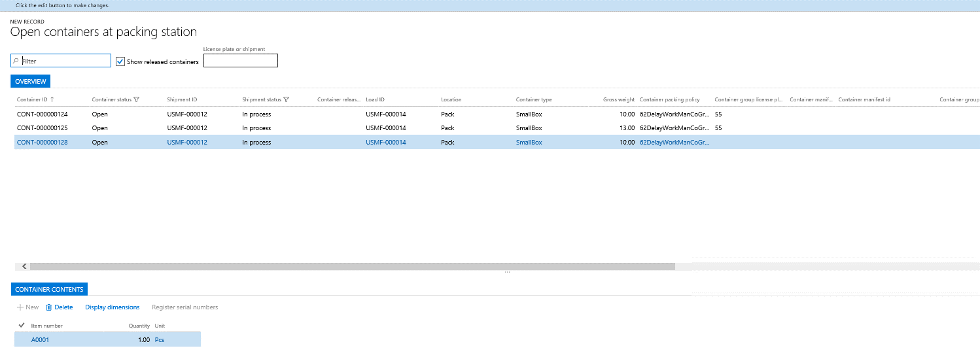
Task: Collapse the CONTAINER CONTENTS section header
Action: point(49,290)
